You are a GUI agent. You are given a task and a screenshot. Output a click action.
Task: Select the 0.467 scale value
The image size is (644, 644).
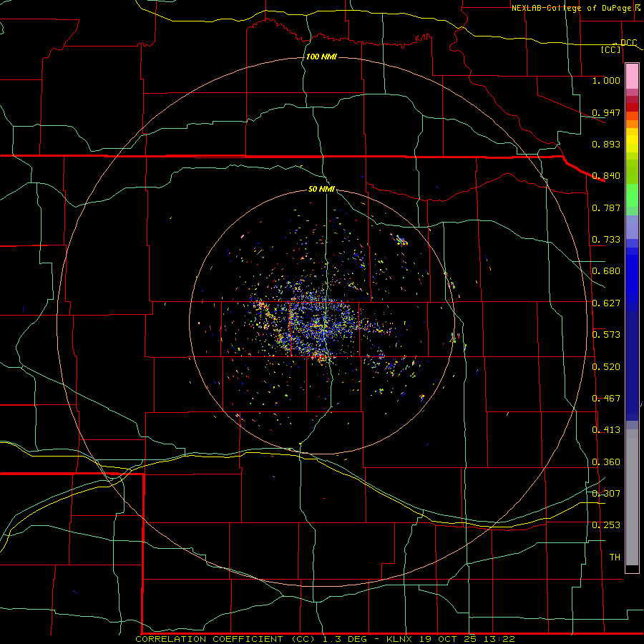(606, 399)
